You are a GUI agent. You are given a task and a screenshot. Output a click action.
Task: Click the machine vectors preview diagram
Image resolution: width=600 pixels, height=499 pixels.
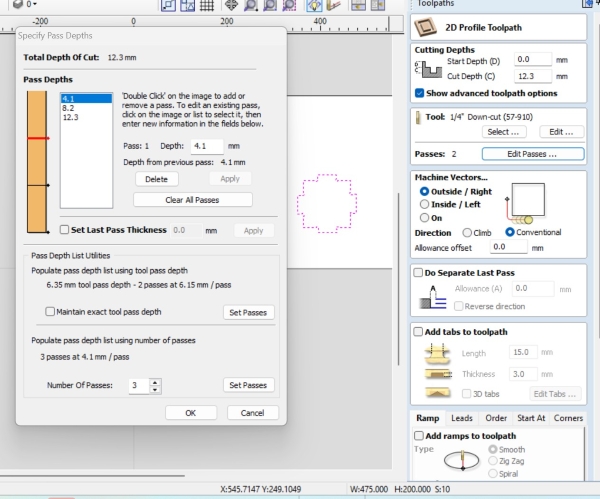pyautogui.click(x=526, y=201)
